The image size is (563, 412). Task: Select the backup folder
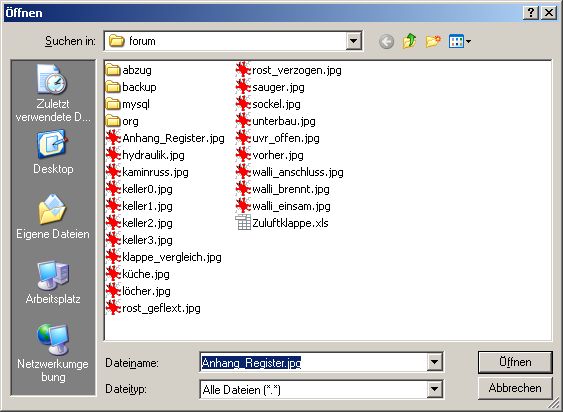131,87
